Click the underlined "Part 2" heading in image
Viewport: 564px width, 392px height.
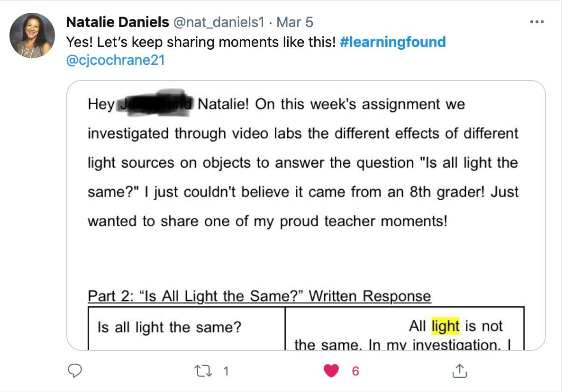pos(259,296)
